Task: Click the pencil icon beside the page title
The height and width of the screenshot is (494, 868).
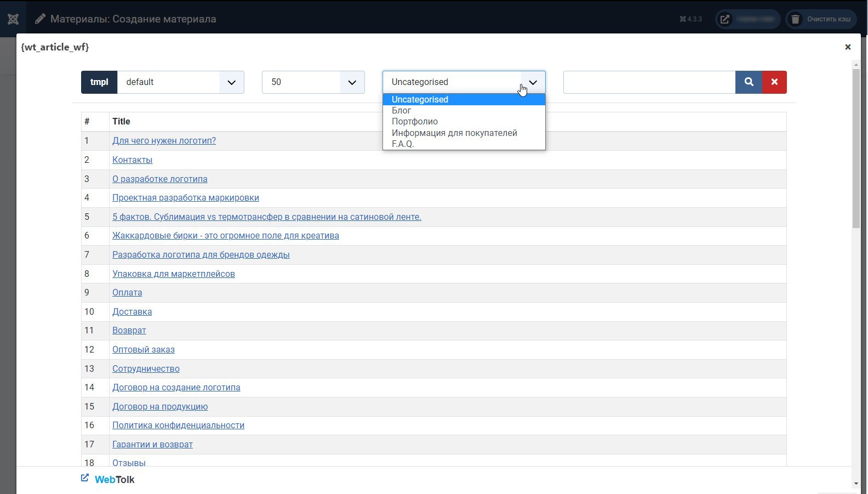Action: (x=40, y=19)
